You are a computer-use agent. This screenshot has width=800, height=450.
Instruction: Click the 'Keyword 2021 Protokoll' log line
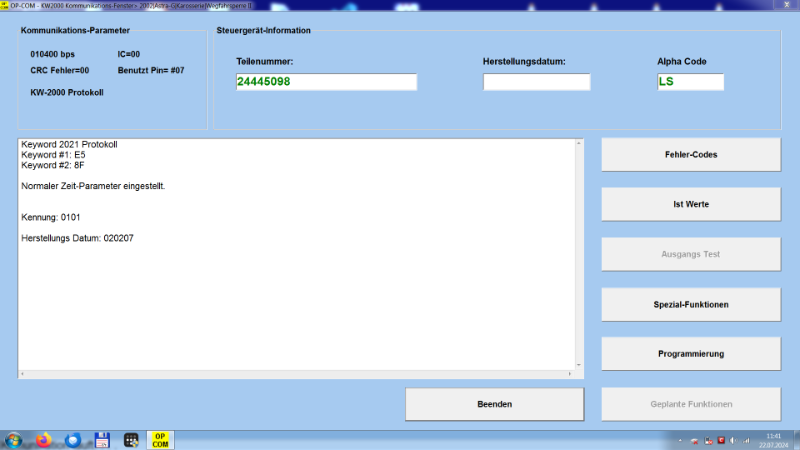(69, 144)
